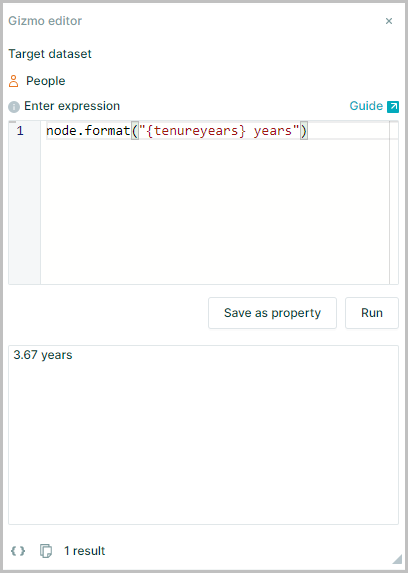Click inside the expression code editor

coord(215,203)
